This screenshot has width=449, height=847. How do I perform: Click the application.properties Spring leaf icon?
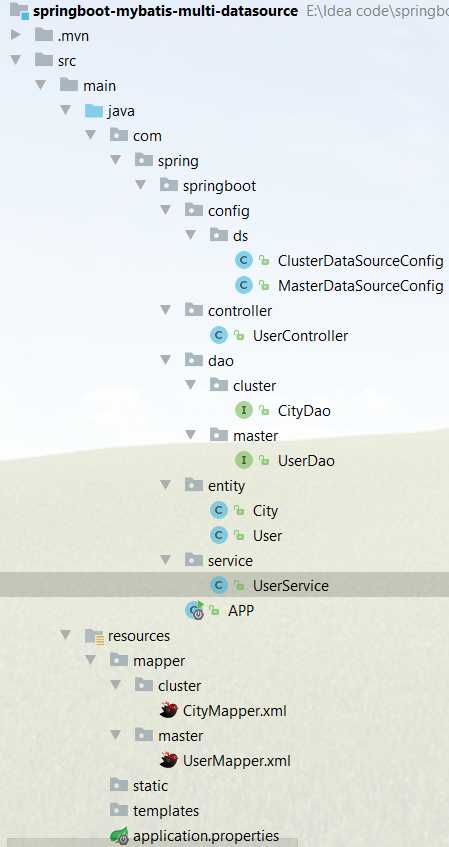119,836
